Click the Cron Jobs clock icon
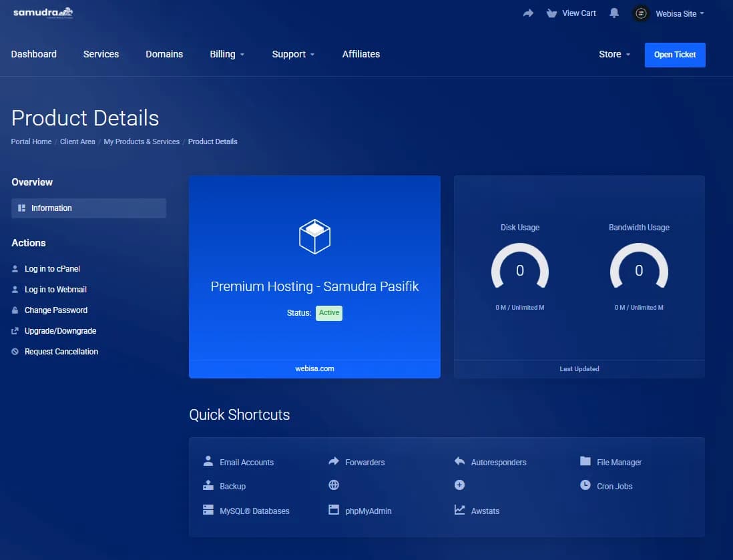The image size is (733, 560). tap(585, 486)
